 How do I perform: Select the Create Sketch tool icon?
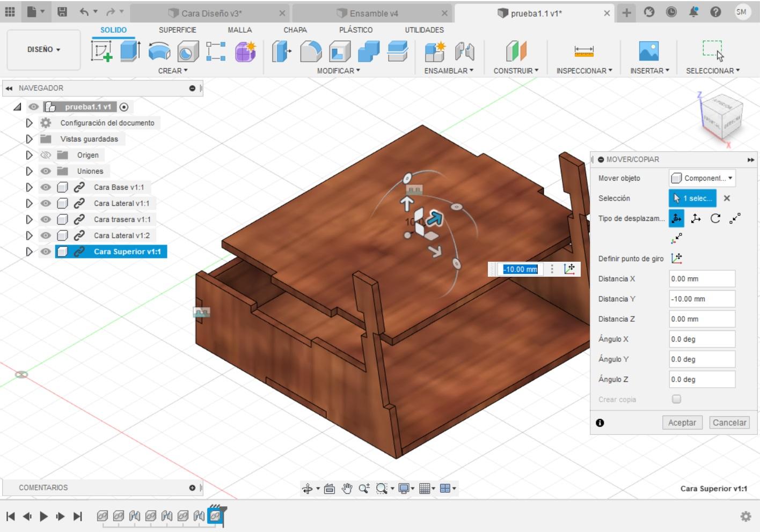pyautogui.click(x=101, y=51)
